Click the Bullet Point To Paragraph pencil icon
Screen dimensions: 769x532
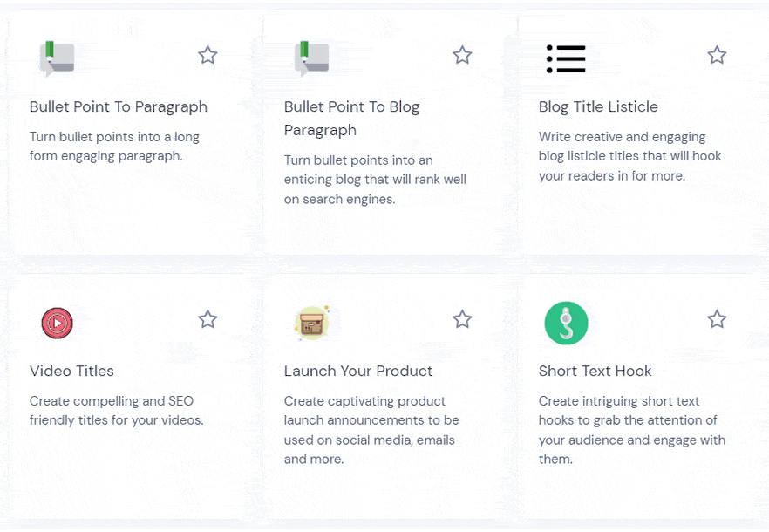point(57,58)
